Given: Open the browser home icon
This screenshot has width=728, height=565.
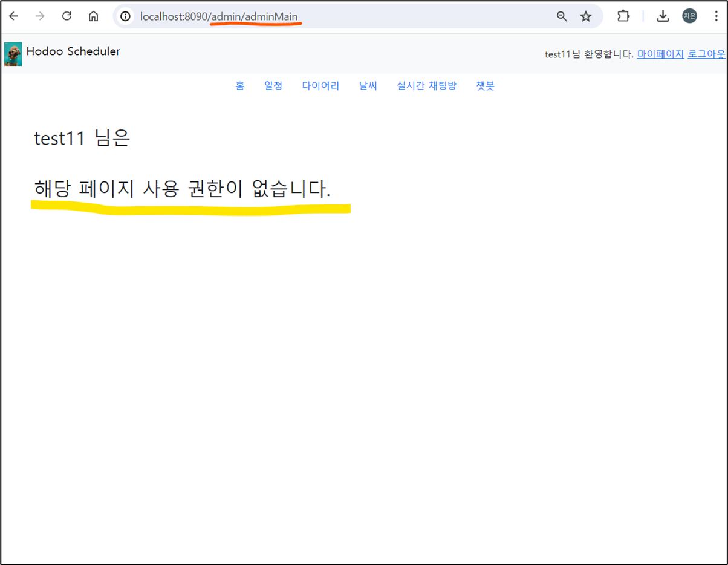Looking at the screenshot, I should (x=94, y=16).
